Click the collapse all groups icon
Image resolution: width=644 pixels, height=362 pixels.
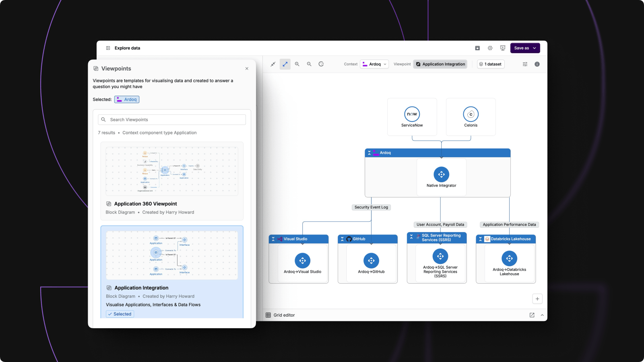(x=273, y=64)
